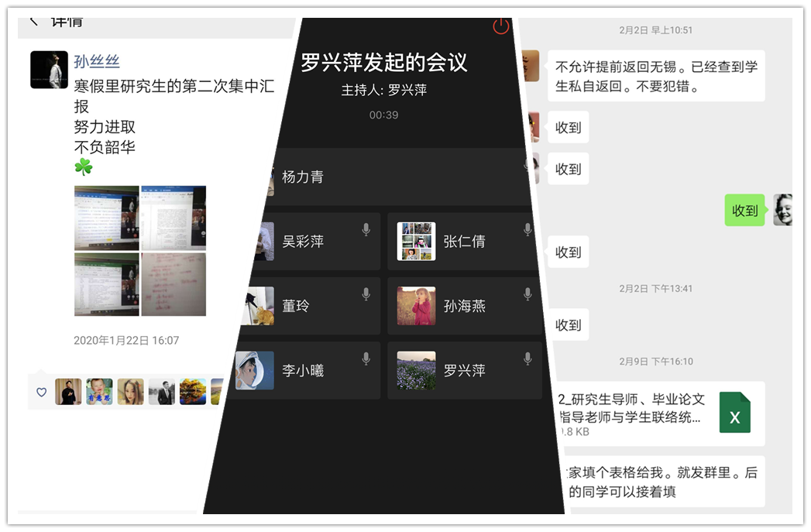Open the top-right document photo in post
Image resolution: width=811 pixels, height=532 pixels.
[174, 218]
